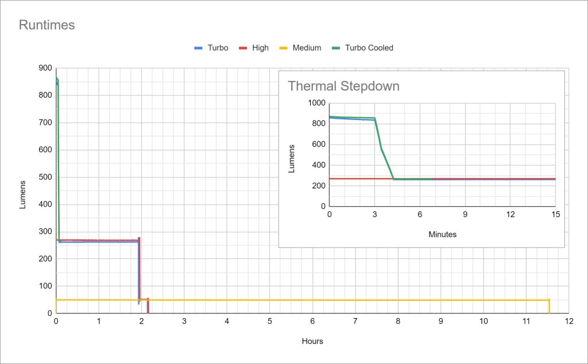This screenshot has height=364, width=588.
Task: Click the 9 label on the Minutes axis
Action: tap(465, 214)
